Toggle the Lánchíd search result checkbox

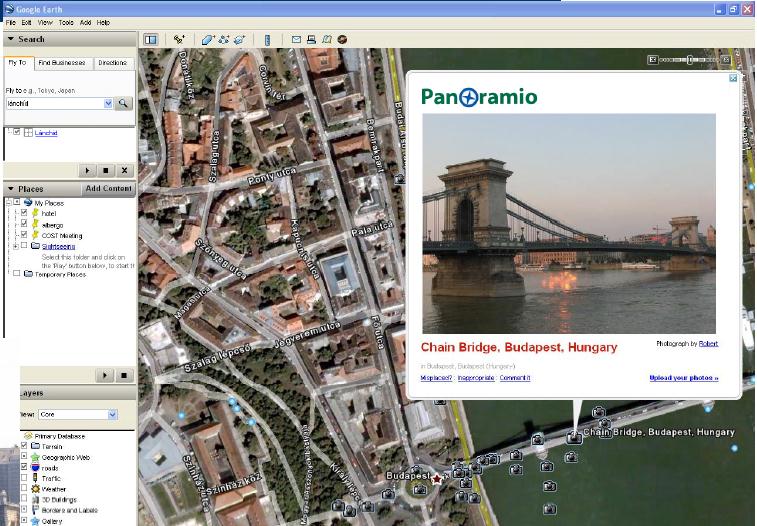click(17, 132)
